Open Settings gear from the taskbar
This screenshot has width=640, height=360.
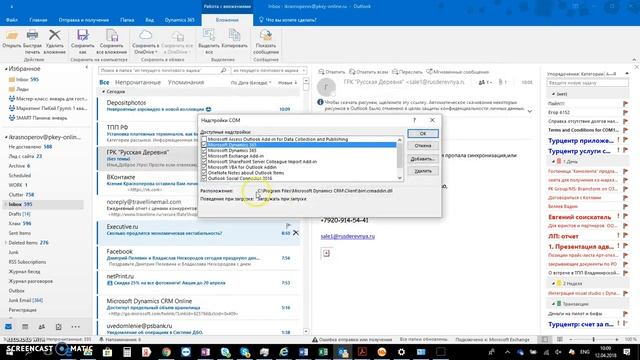(x=401, y=352)
